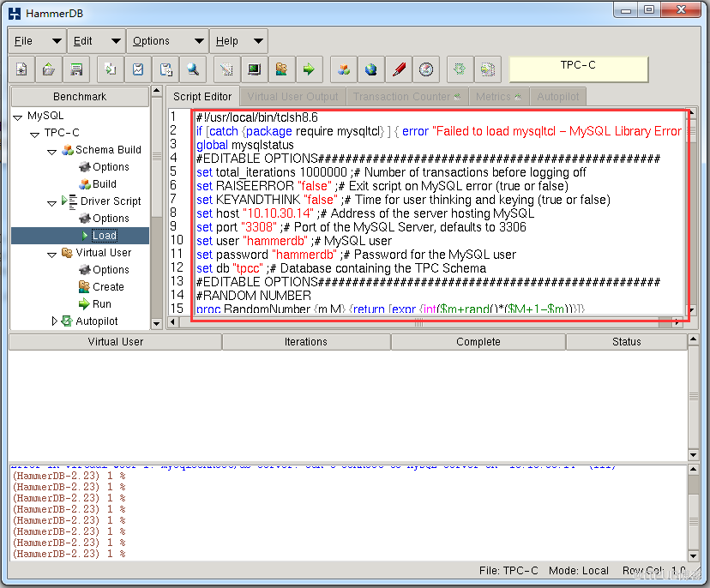The height and width of the screenshot is (588, 710).
Task: Select Run under Virtual User
Action: [x=95, y=303]
